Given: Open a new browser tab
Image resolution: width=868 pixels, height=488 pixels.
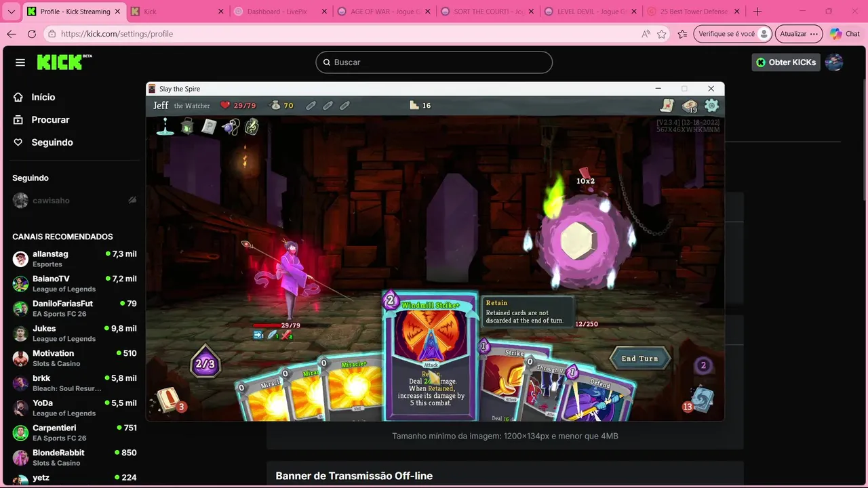Looking at the screenshot, I should click(757, 12).
